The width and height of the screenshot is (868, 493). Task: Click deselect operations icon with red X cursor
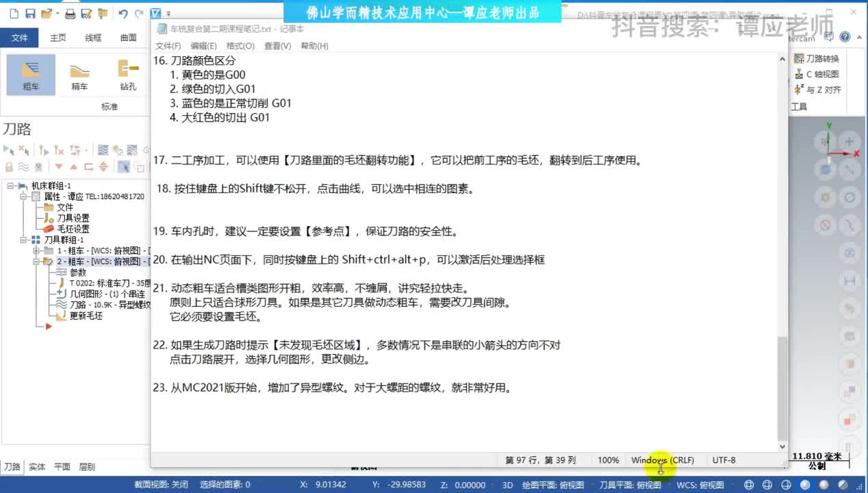tap(24, 150)
